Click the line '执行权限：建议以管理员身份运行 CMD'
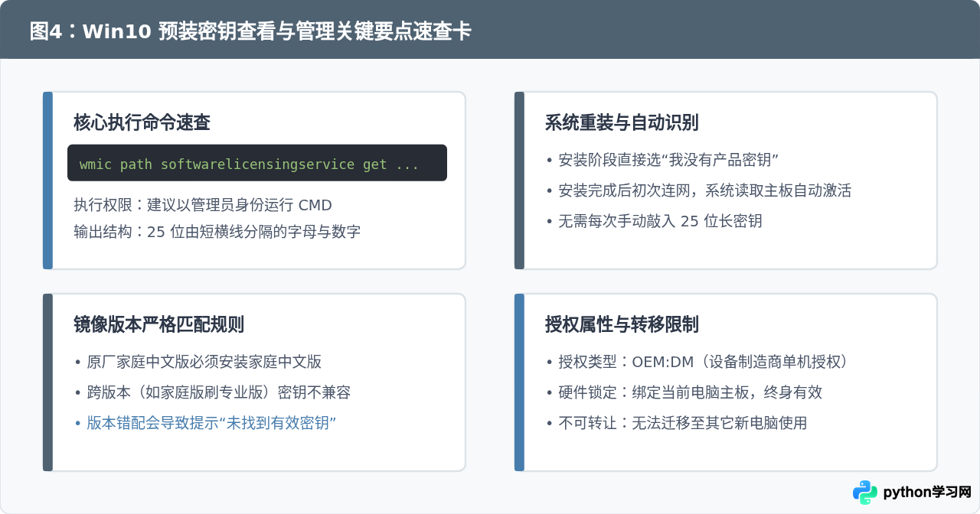This screenshot has height=514, width=980. (203, 205)
